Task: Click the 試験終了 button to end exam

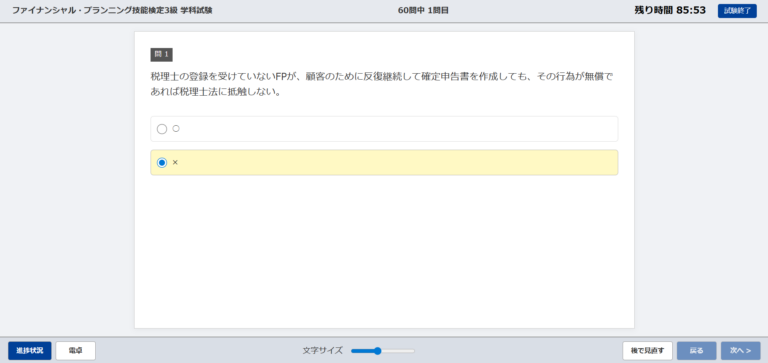Action: [x=737, y=11]
